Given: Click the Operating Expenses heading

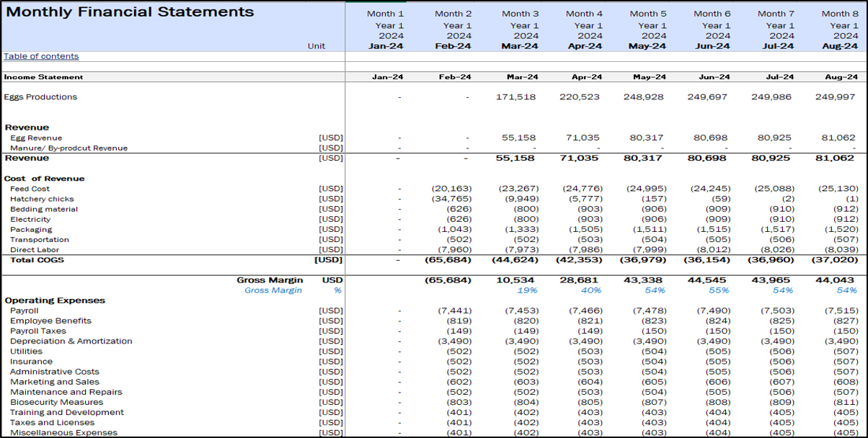Looking at the screenshot, I should click(x=55, y=300).
